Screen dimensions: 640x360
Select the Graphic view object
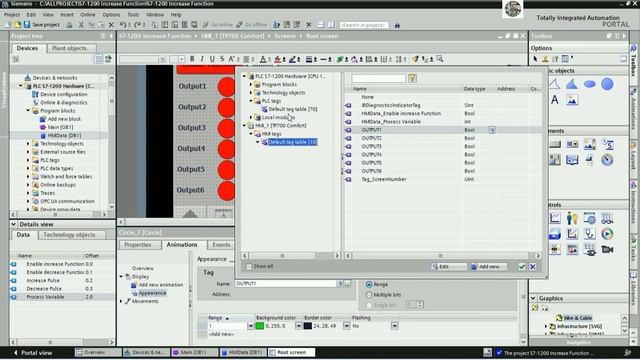tap(572, 100)
